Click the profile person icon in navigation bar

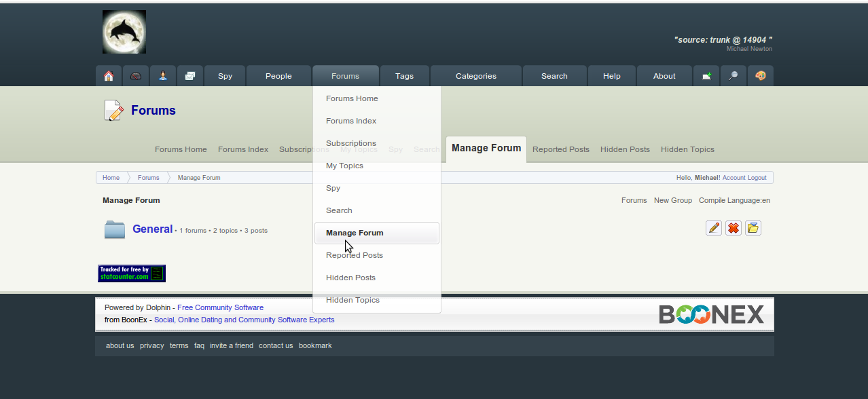[x=163, y=76]
